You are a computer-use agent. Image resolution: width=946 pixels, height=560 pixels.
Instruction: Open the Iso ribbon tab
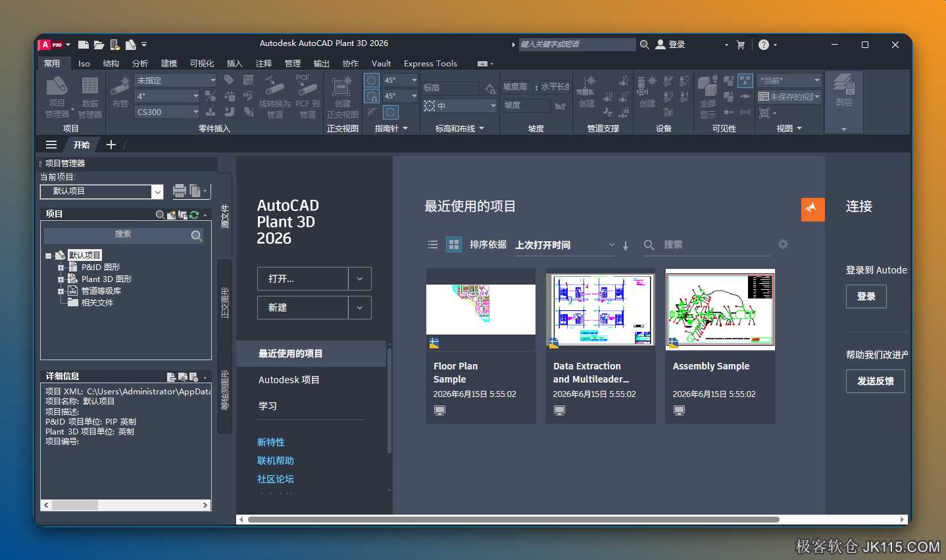click(x=84, y=64)
